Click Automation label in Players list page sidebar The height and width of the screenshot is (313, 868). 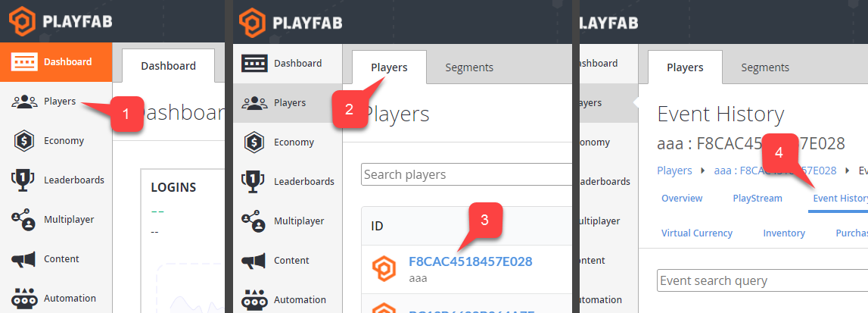pos(300,299)
